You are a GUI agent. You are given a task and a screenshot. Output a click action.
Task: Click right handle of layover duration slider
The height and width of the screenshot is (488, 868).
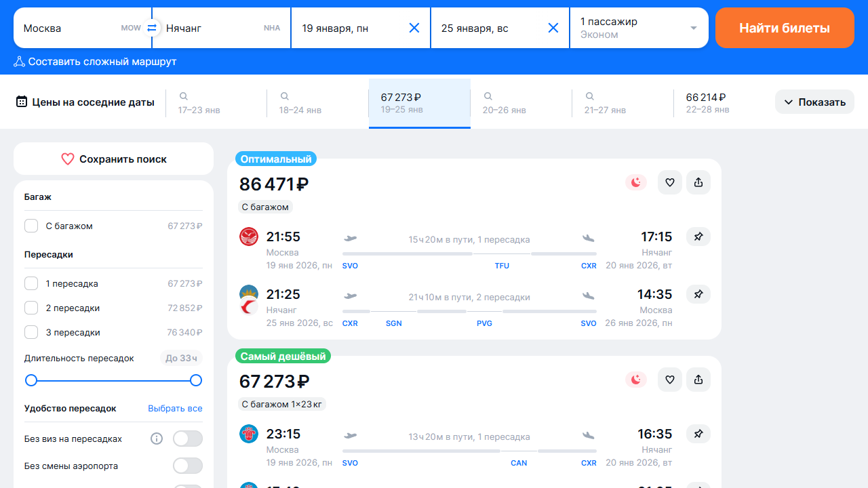pos(196,380)
